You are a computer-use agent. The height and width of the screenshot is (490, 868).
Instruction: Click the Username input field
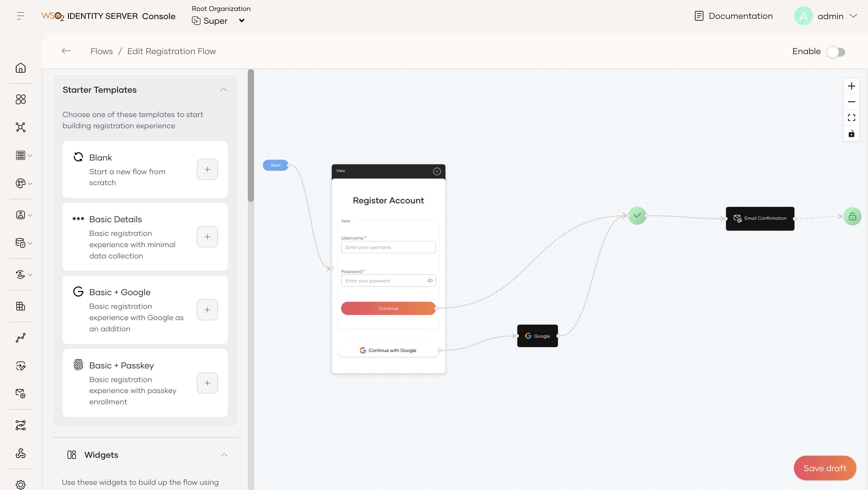pyautogui.click(x=388, y=247)
